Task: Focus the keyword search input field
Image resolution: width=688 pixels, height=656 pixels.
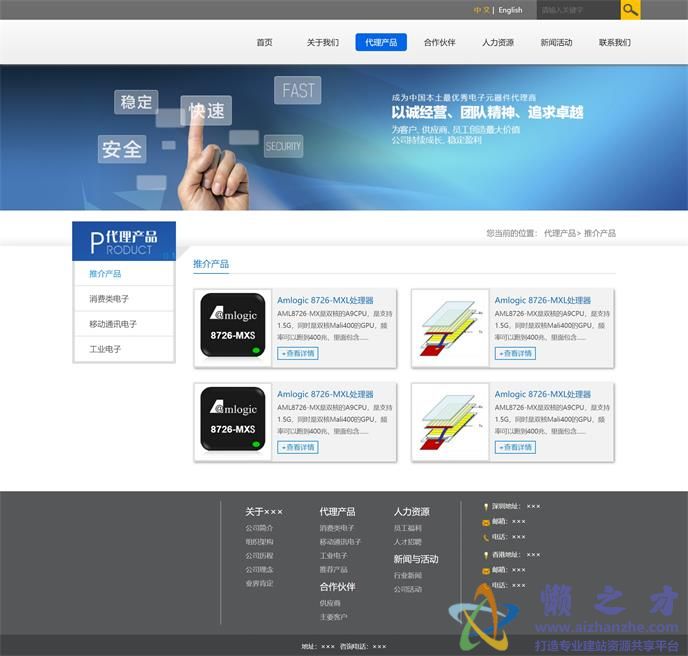Action: (577, 10)
